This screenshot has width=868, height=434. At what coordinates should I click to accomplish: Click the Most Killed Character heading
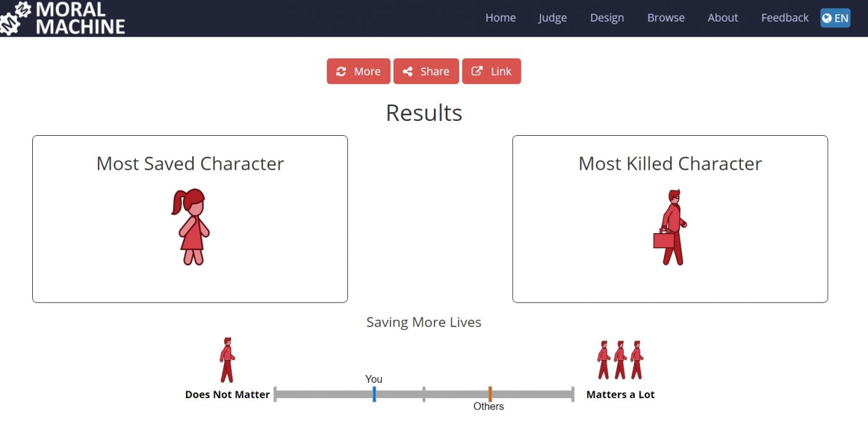click(670, 164)
